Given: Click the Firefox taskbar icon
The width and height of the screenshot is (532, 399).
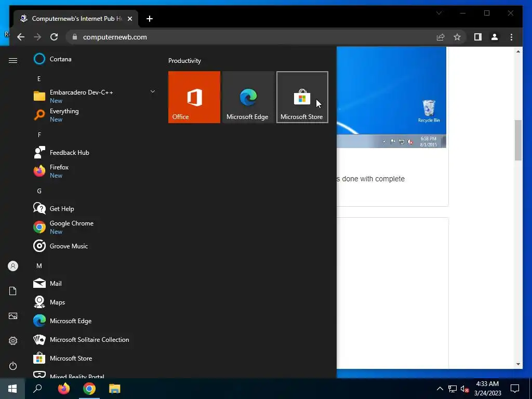Looking at the screenshot, I should pos(64,389).
